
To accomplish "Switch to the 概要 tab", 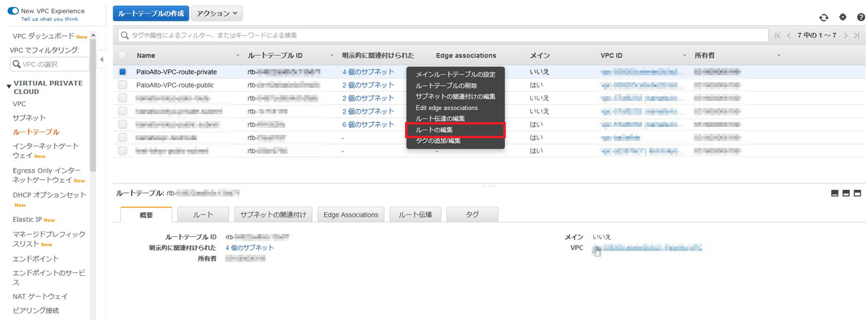I will pos(146,215).
